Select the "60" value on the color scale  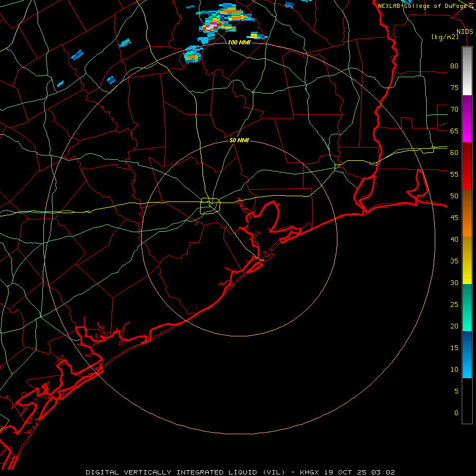coord(454,153)
